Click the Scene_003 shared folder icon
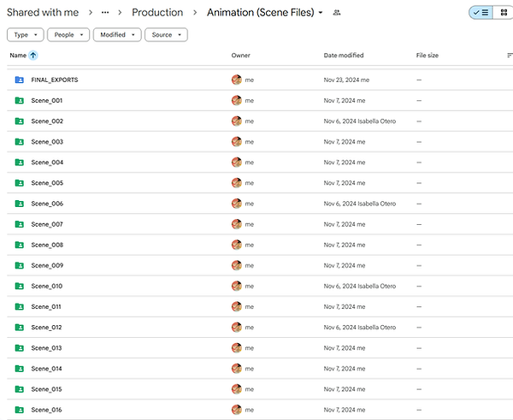 [x=20, y=141]
